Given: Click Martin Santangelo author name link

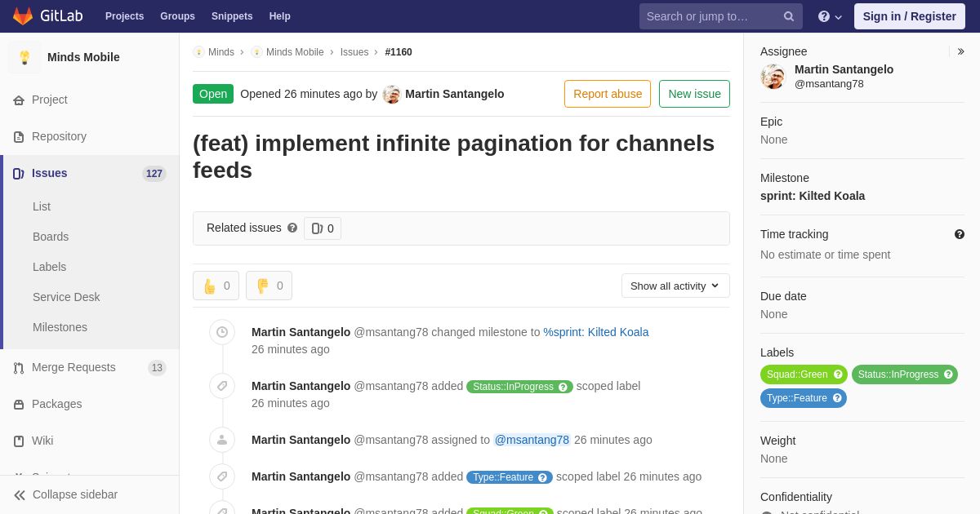Looking at the screenshot, I should [455, 94].
